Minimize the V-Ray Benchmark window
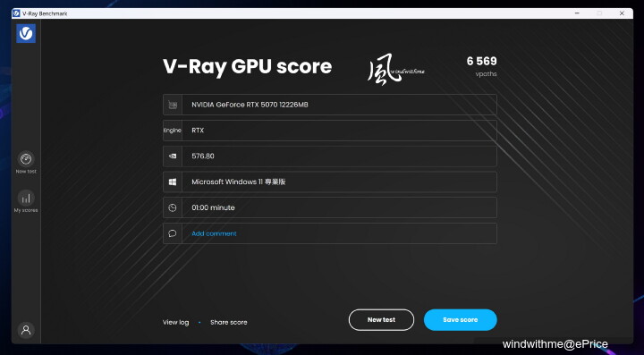 coord(577,13)
